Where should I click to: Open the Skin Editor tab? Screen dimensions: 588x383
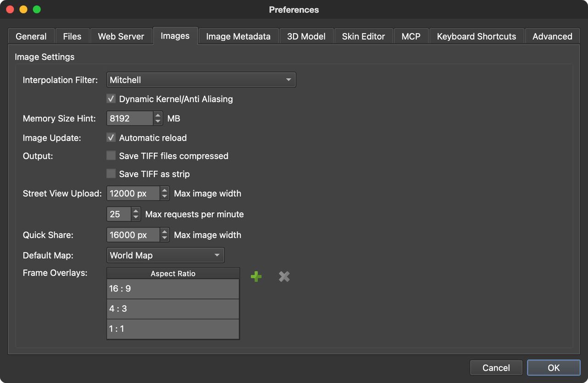[363, 36]
